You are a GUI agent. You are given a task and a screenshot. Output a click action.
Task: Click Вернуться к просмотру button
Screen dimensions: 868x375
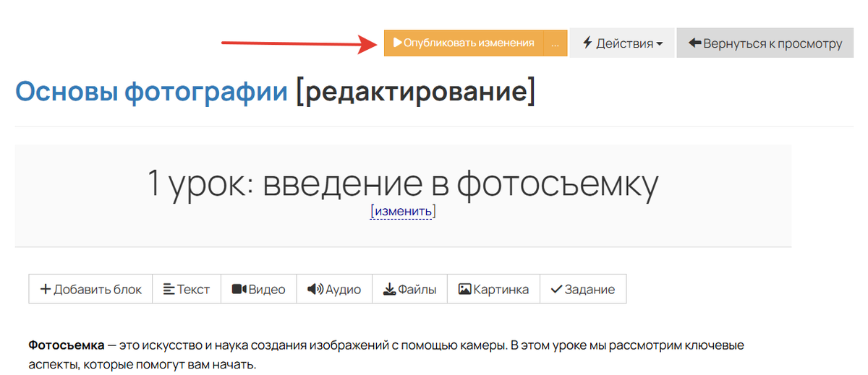point(765,43)
